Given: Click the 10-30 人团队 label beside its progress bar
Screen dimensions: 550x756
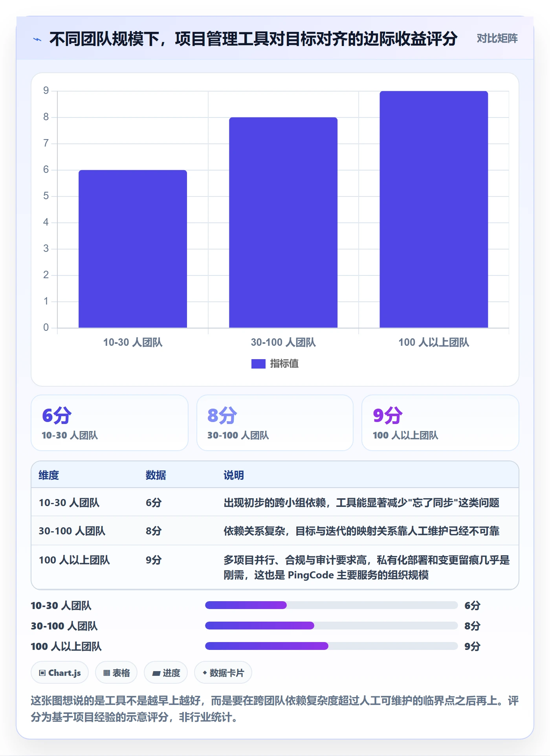Looking at the screenshot, I should pyautogui.click(x=61, y=606).
